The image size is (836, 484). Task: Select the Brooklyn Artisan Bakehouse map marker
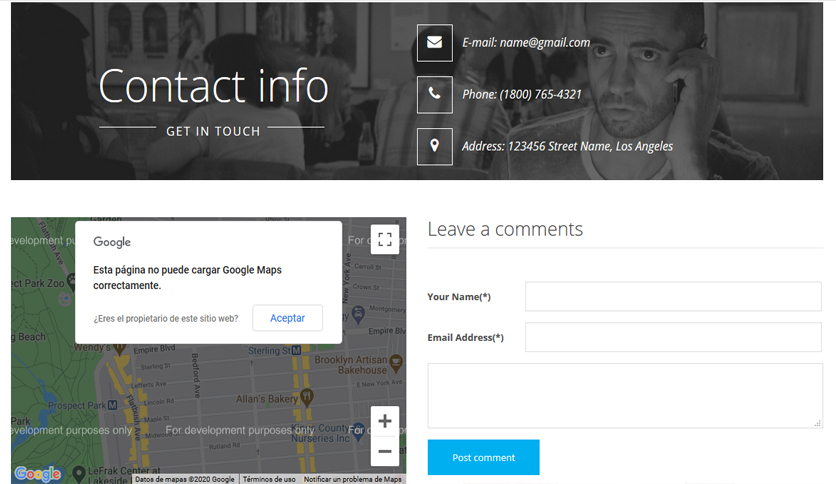click(x=396, y=362)
